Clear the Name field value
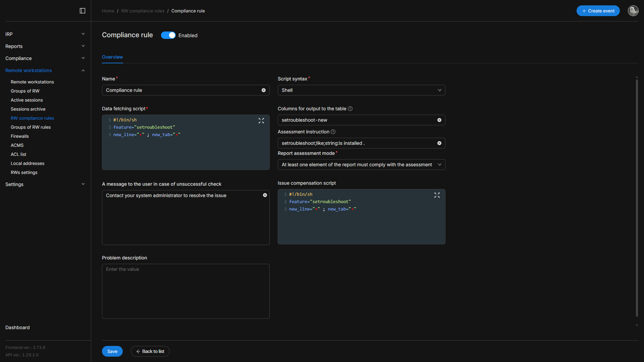This screenshot has height=362, width=644. pos(264,90)
